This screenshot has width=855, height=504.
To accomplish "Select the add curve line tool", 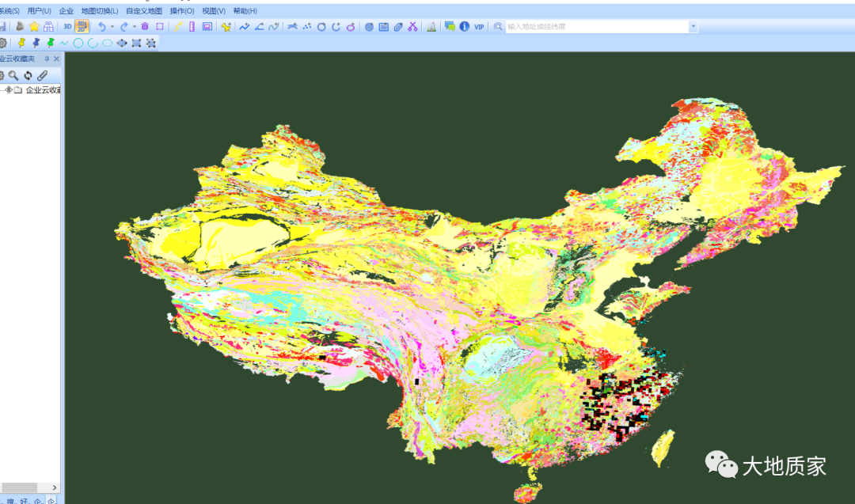I will (x=274, y=26).
